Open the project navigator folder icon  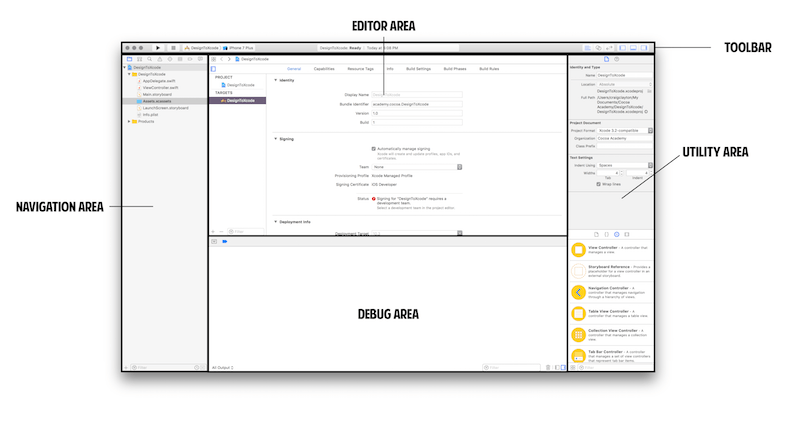click(x=130, y=59)
